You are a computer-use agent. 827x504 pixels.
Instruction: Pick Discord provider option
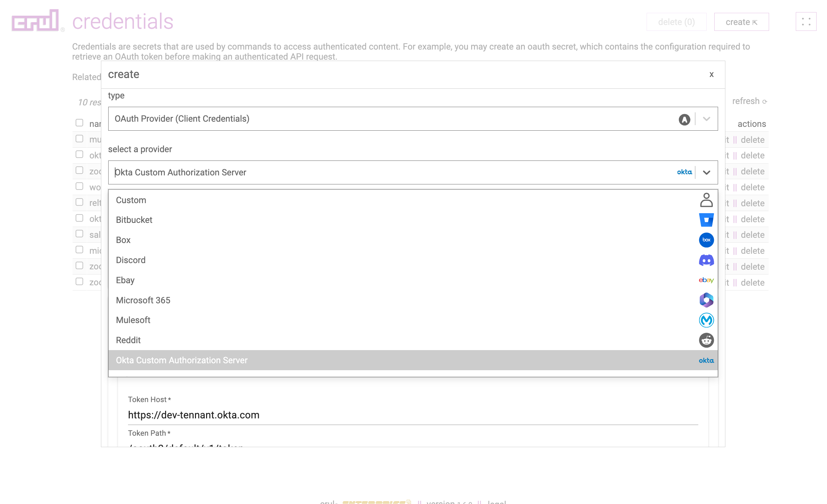pyautogui.click(x=413, y=260)
